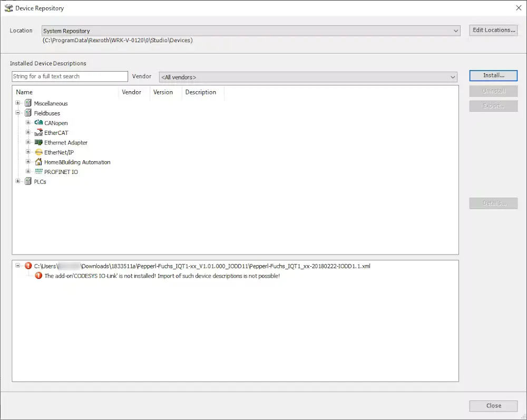527x420 pixels.
Task: Expand the Miscellaneous tree node
Action: tap(18, 103)
